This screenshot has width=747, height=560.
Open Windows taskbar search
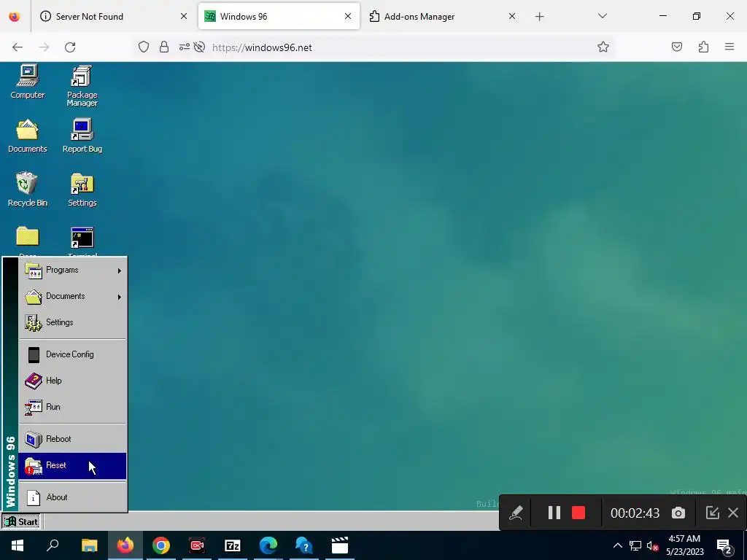point(53,545)
